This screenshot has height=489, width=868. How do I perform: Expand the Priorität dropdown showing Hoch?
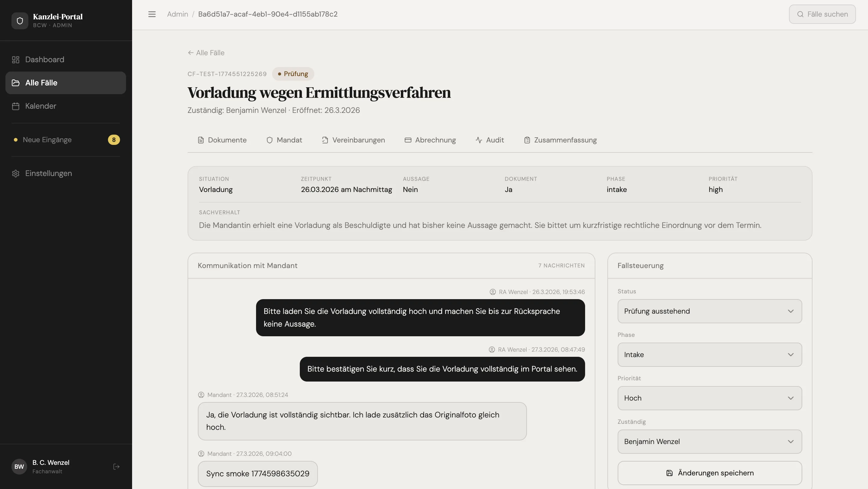pos(709,398)
